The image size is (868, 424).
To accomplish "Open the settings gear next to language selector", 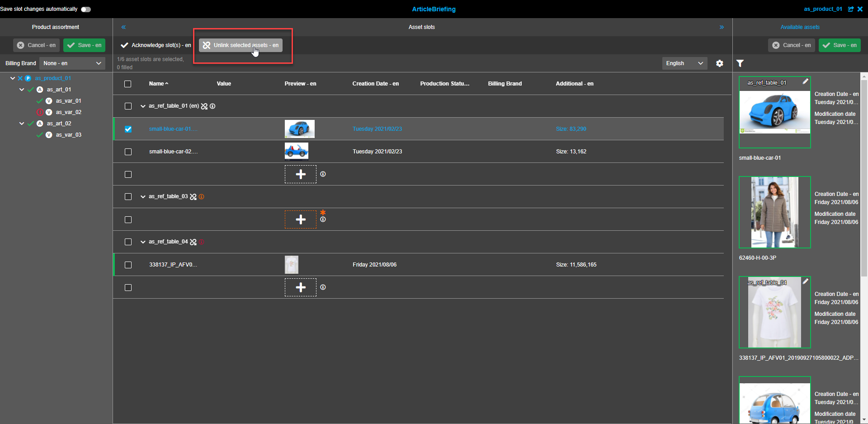I will [x=720, y=63].
